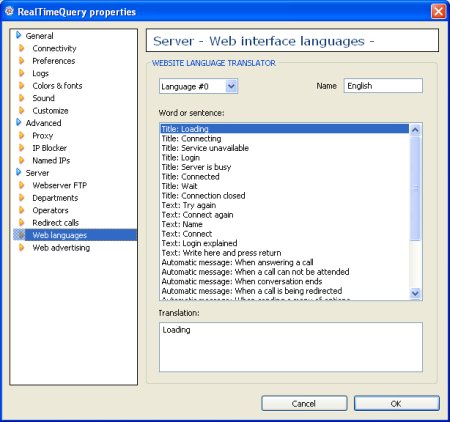Click the Name field containing English
Image resolution: width=450 pixels, height=422 pixels.
click(383, 86)
